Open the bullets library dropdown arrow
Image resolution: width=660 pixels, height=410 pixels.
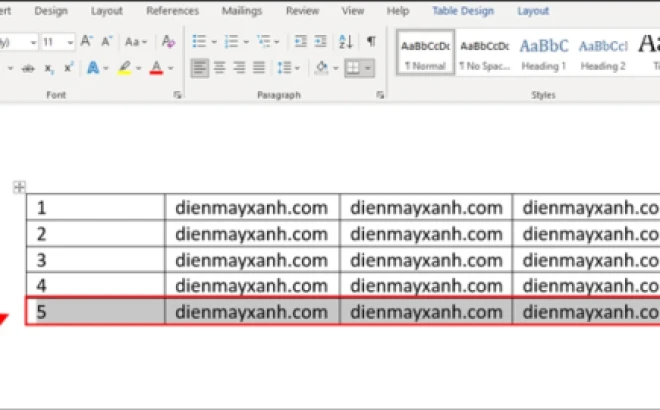214,42
